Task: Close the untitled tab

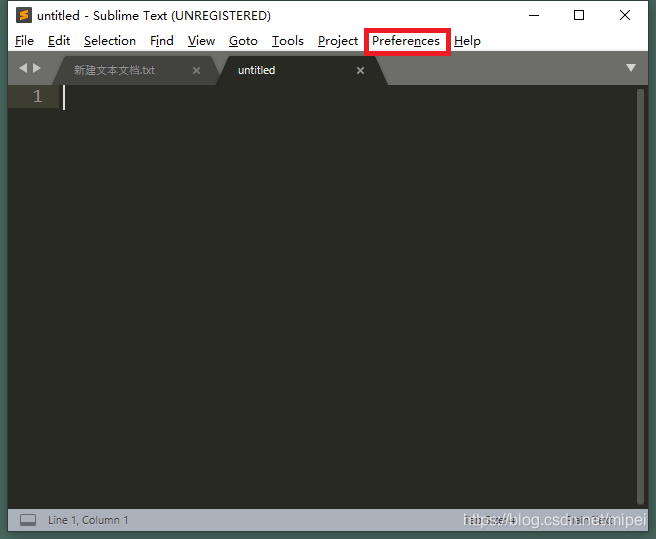Action: point(360,71)
